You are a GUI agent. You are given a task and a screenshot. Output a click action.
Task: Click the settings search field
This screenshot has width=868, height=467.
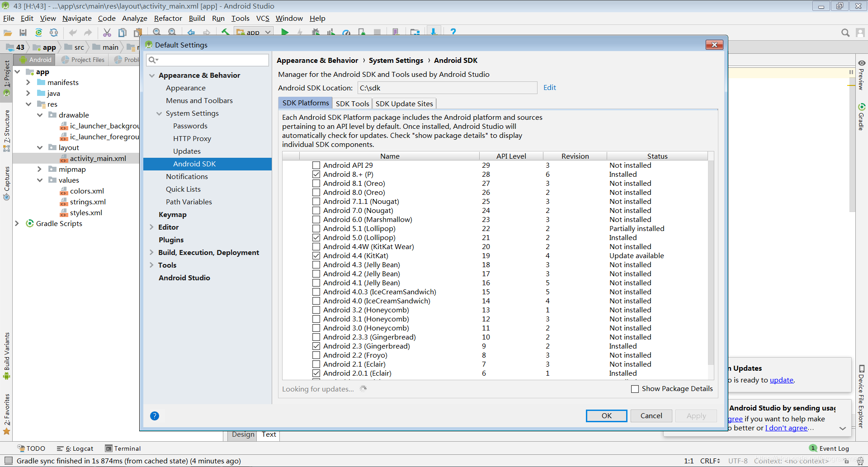click(x=208, y=60)
